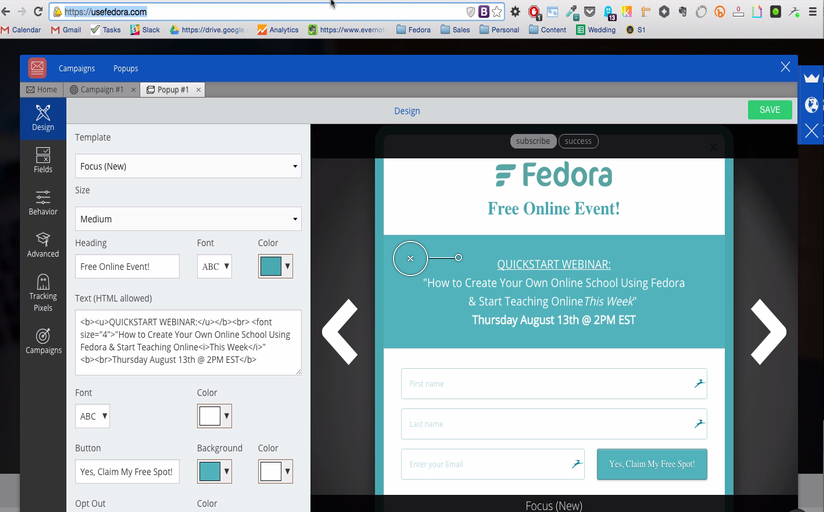Open the Heading font ABC dropdown

[214, 267]
